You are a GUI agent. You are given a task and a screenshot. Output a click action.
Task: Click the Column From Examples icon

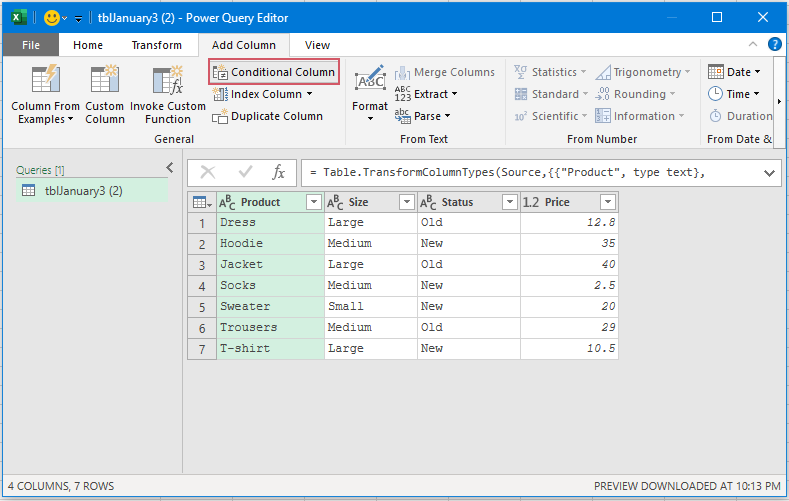(46, 80)
